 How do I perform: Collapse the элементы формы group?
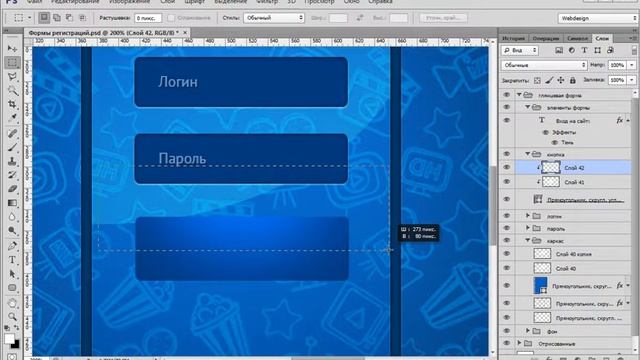click(x=527, y=107)
